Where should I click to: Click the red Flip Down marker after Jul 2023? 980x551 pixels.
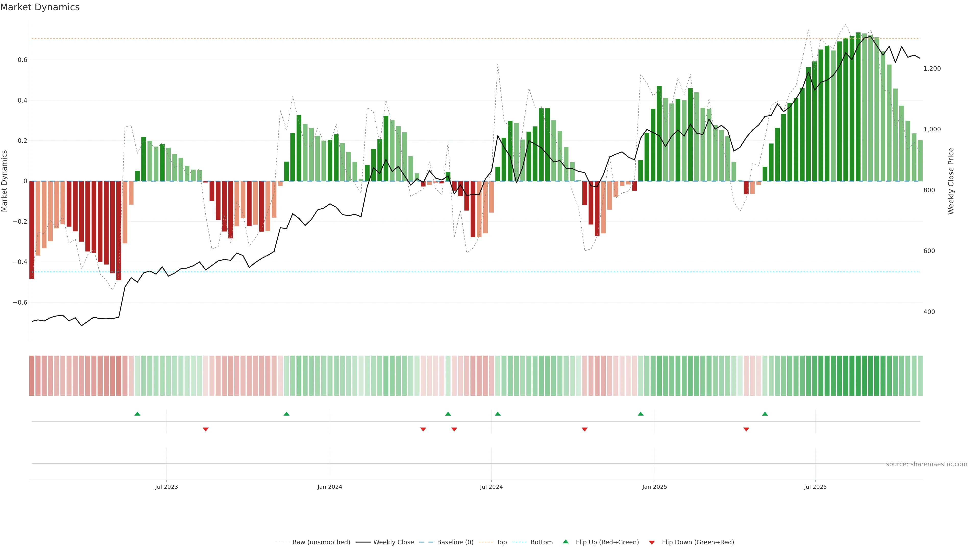205,429
